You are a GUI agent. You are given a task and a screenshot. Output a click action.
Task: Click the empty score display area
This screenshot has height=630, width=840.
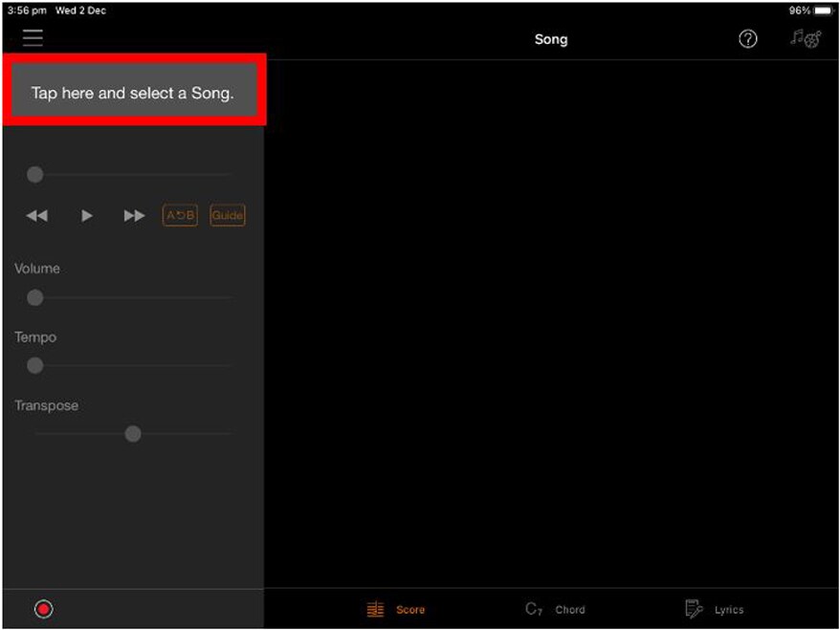[551, 325]
